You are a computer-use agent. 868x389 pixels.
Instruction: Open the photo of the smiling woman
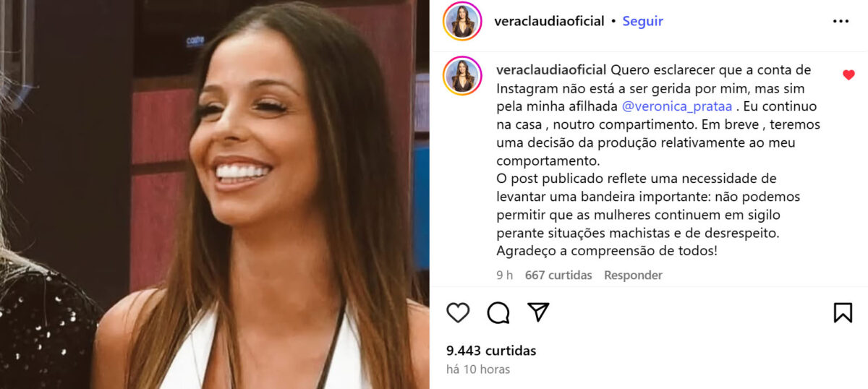pos(215,194)
